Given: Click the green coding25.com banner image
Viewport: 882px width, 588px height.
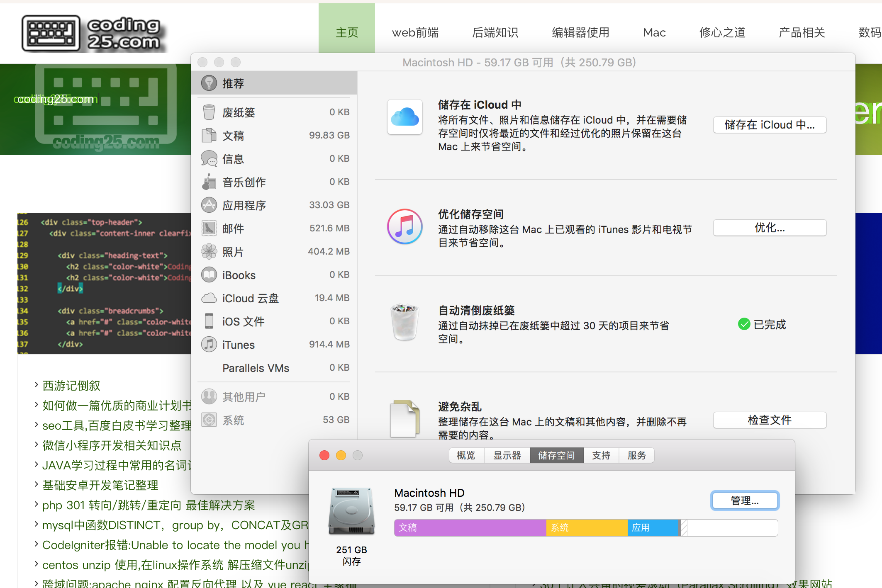Looking at the screenshot, I should pyautogui.click(x=95, y=109).
